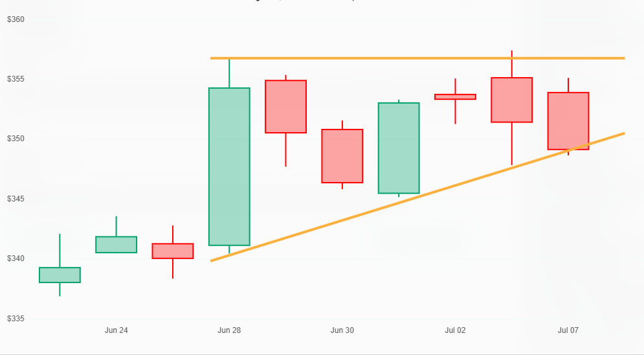This screenshot has height=355, width=644.
Task: Select the red candle piercing the horizontal resistance line
Action: coord(511,100)
